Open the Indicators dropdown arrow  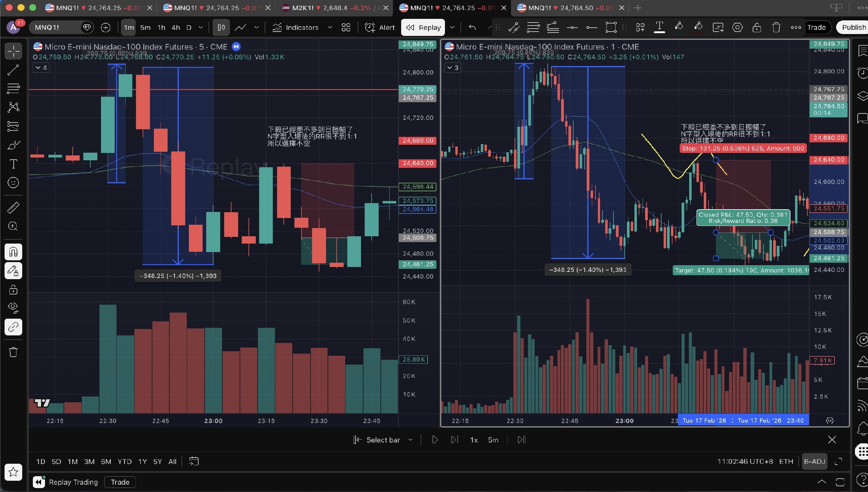330,27
